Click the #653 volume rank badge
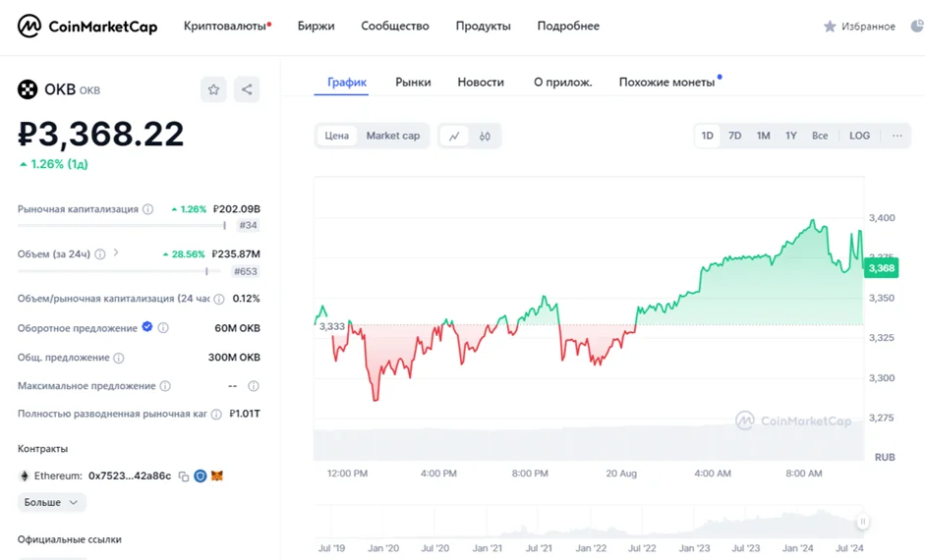Viewport: 925px width, 560px height. point(246,271)
